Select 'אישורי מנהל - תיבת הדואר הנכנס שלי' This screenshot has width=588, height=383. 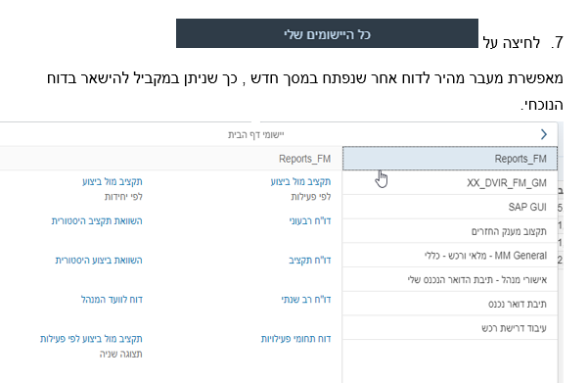[x=450, y=279]
